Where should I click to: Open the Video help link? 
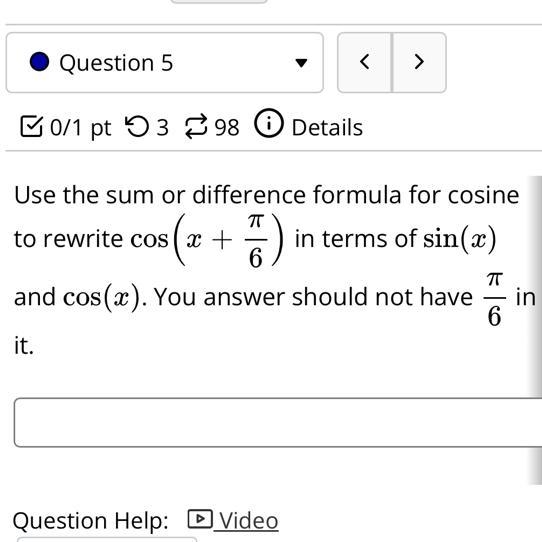[249, 521]
